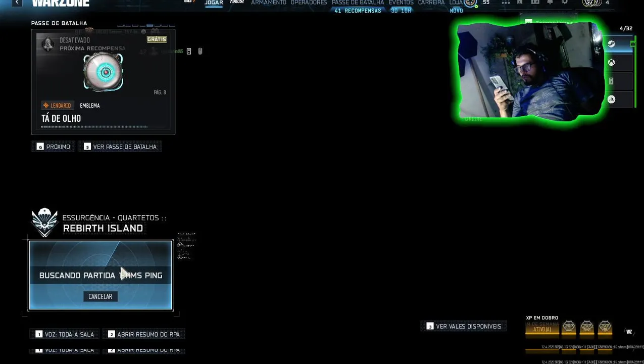Click the ATIVO(A) double XP indicator
The image size is (644, 364).
click(x=542, y=330)
